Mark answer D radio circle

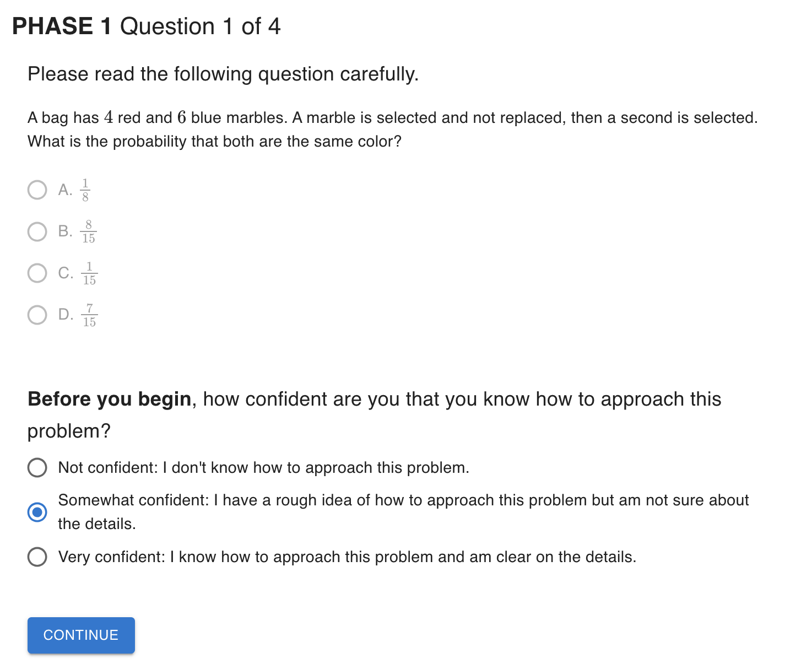point(37,315)
